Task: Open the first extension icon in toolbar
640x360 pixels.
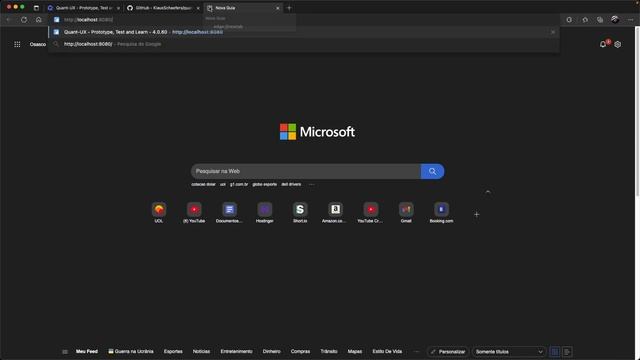Action: [x=569, y=19]
